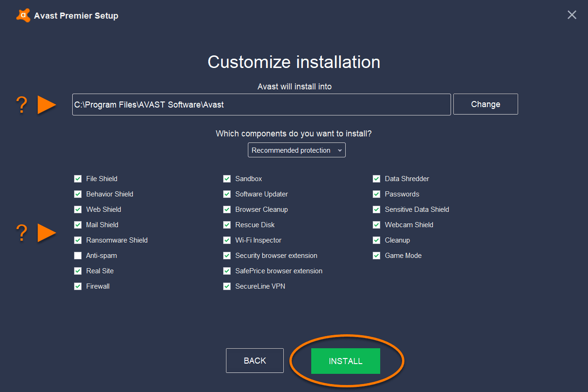Uncheck the SecureLine VPN option
This screenshot has width=588, height=392.
click(227, 286)
